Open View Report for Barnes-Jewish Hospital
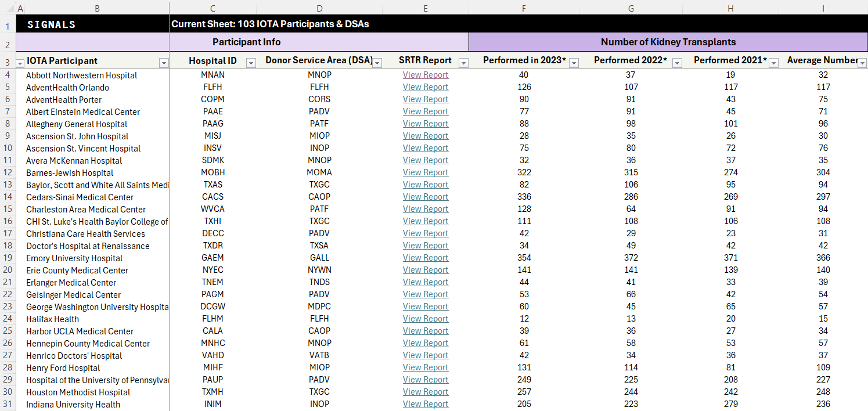This screenshot has width=868, height=411. 426,172
